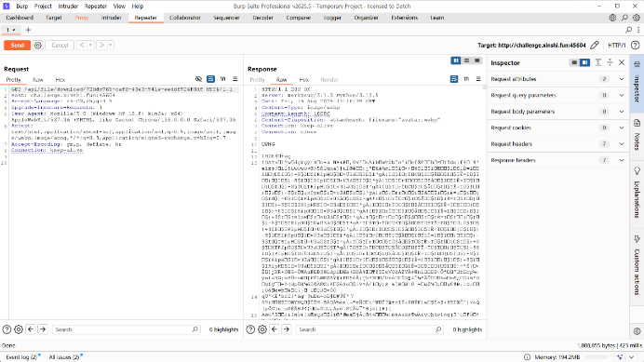Select side-by-side request/response layout
The height and width of the screenshot is (362, 644).
pos(456,60)
